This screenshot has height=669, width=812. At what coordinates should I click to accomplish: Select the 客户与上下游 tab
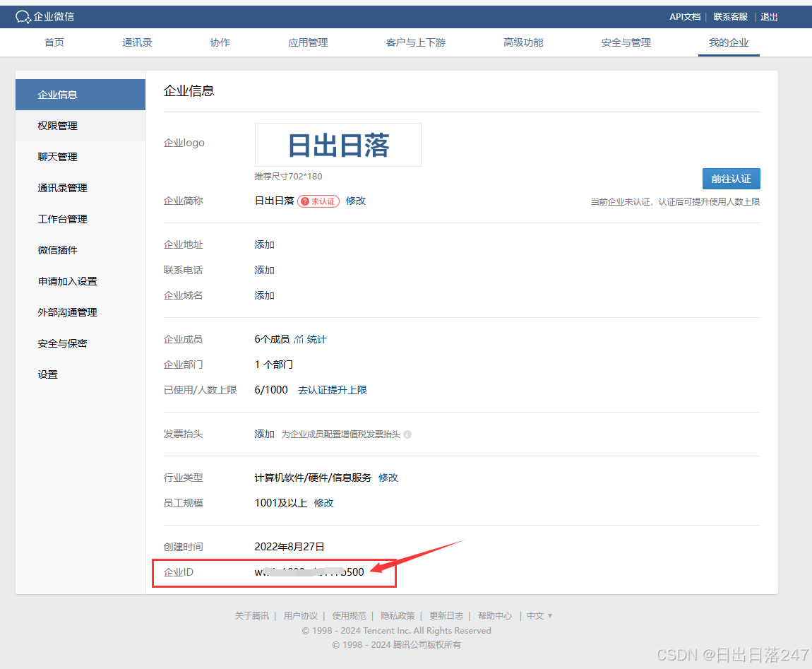pyautogui.click(x=416, y=42)
